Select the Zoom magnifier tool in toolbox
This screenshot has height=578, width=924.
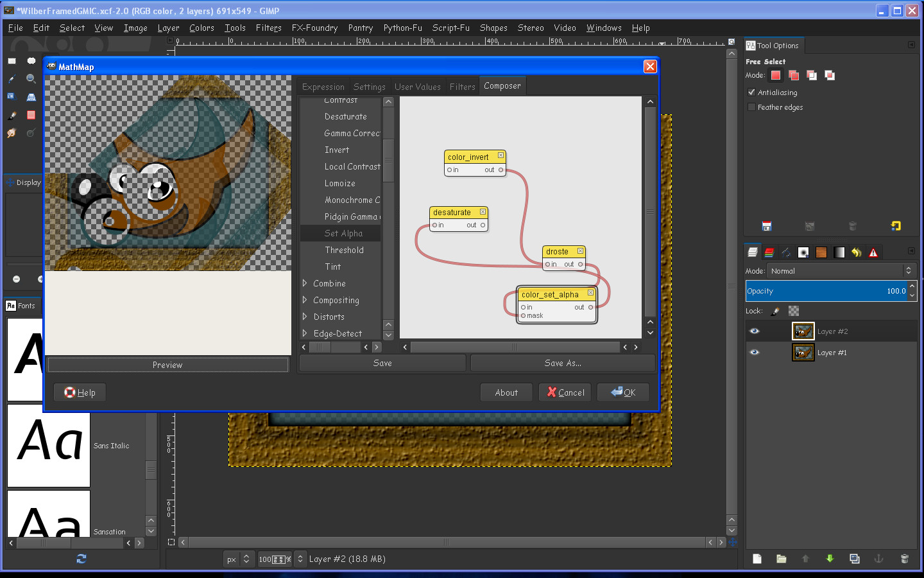[x=31, y=79]
